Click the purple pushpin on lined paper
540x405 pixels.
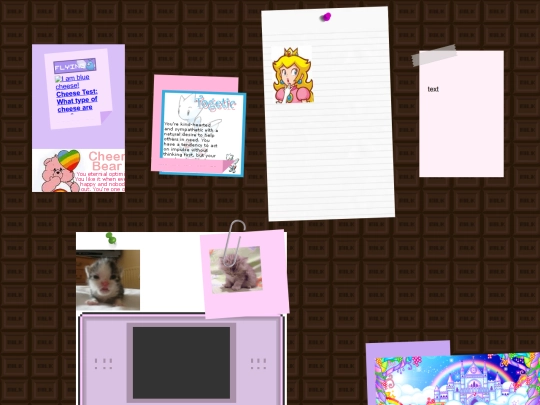(x=326, y=17)
